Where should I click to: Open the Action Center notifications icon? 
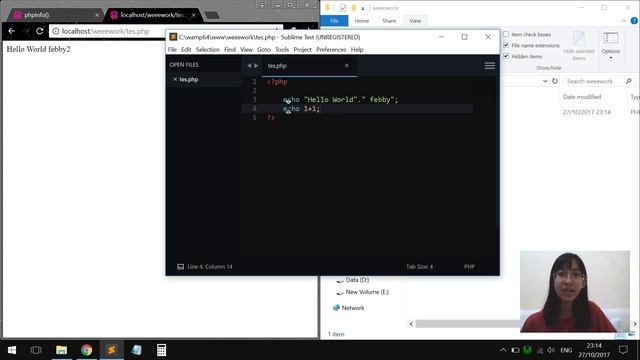tap(623, 350)
